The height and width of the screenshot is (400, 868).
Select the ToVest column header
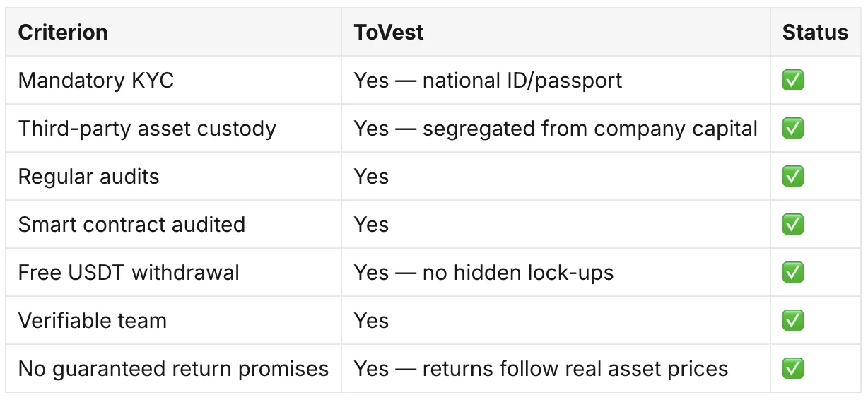[x=389, y=33]
